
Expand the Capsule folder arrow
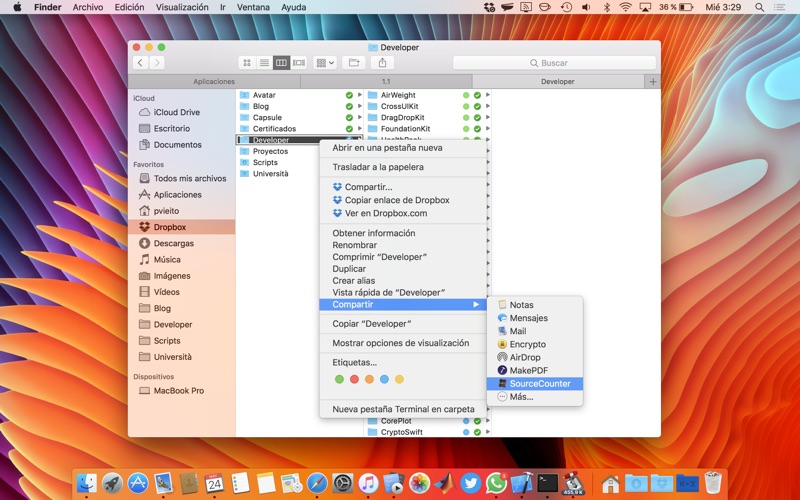click(x=360, y=117)
